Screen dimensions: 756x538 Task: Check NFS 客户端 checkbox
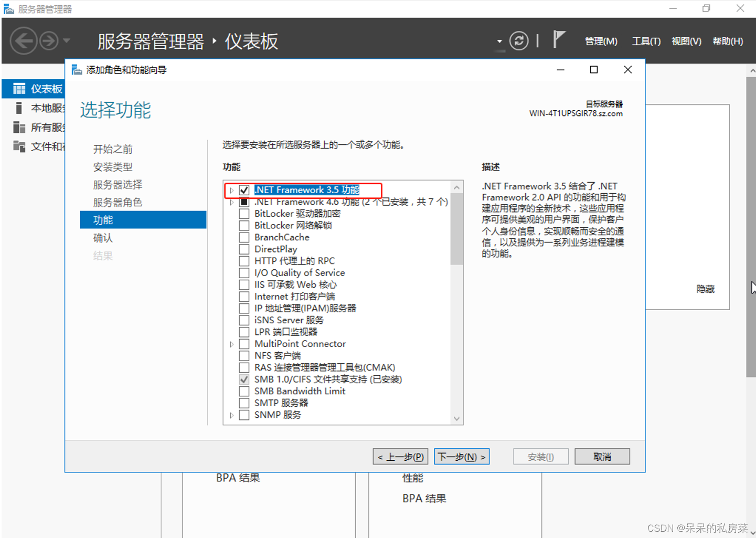coord(244,356)
